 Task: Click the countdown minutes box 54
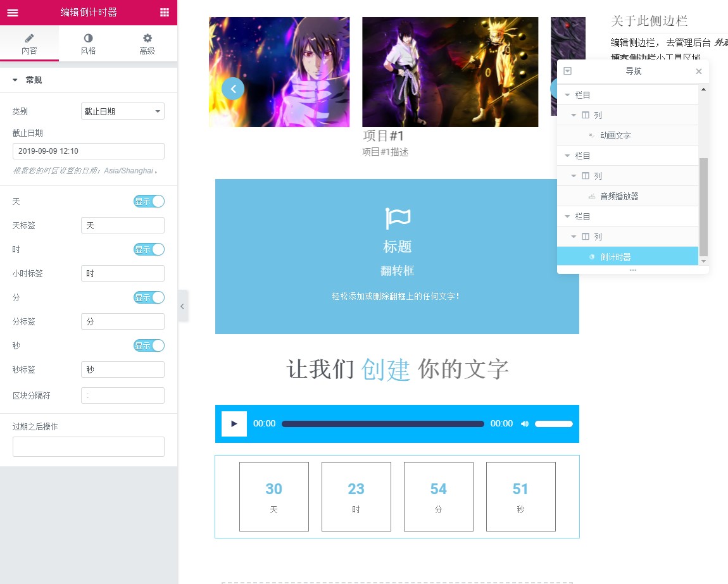point(438,497)
